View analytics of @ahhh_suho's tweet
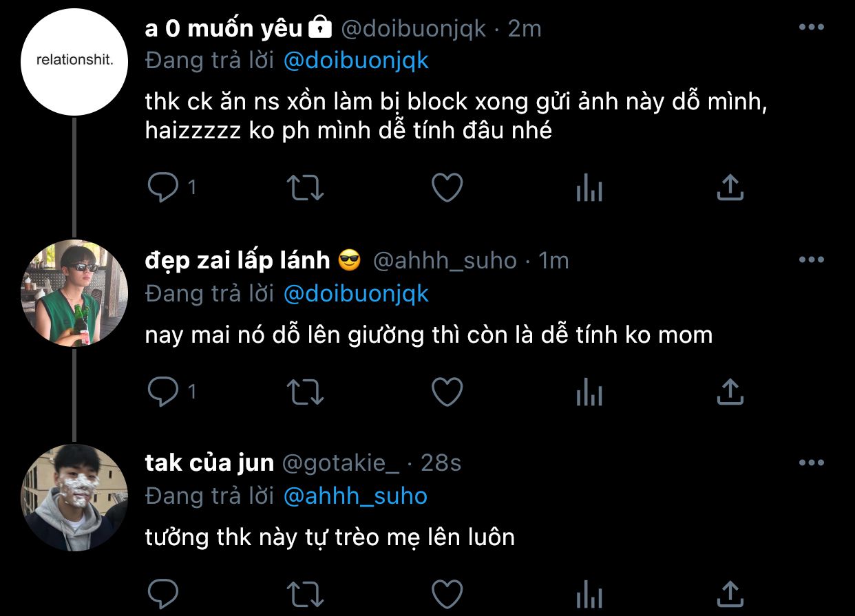The height and width of the screenshot is (616, 855). click(589, 392)
